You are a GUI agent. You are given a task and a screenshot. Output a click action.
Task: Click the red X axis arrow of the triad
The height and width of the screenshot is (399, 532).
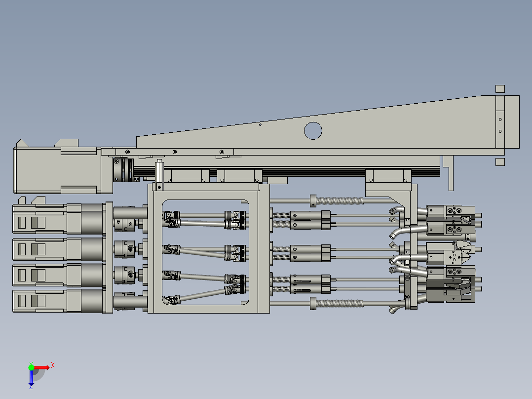point(41,367)
